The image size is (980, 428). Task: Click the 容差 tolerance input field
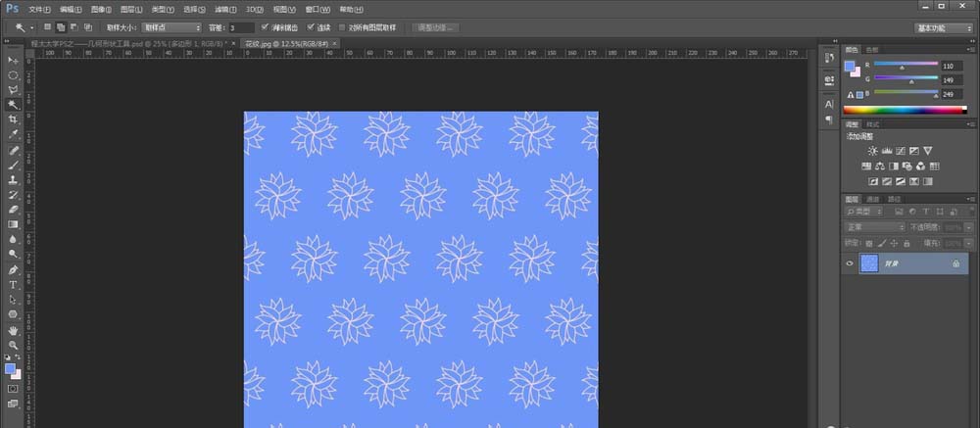243,27
